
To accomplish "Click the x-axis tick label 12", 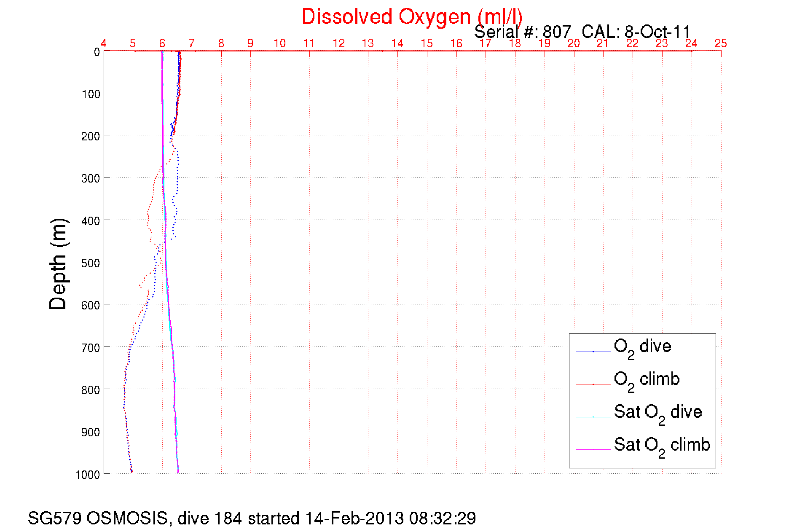I will pyautogui.click(x=339, y=43).
